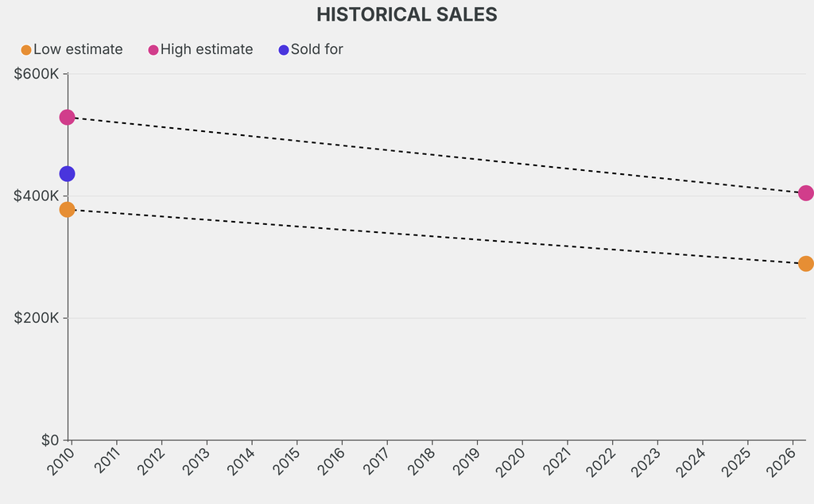814x504 pixels.
Task: Click the orange Low estimate legend dot
Action: coord(26,50)
